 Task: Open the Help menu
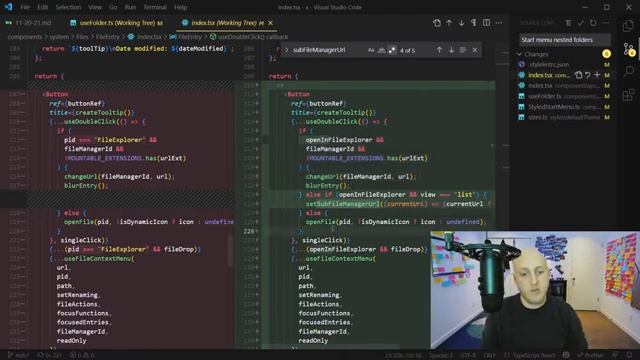(180, 7)
